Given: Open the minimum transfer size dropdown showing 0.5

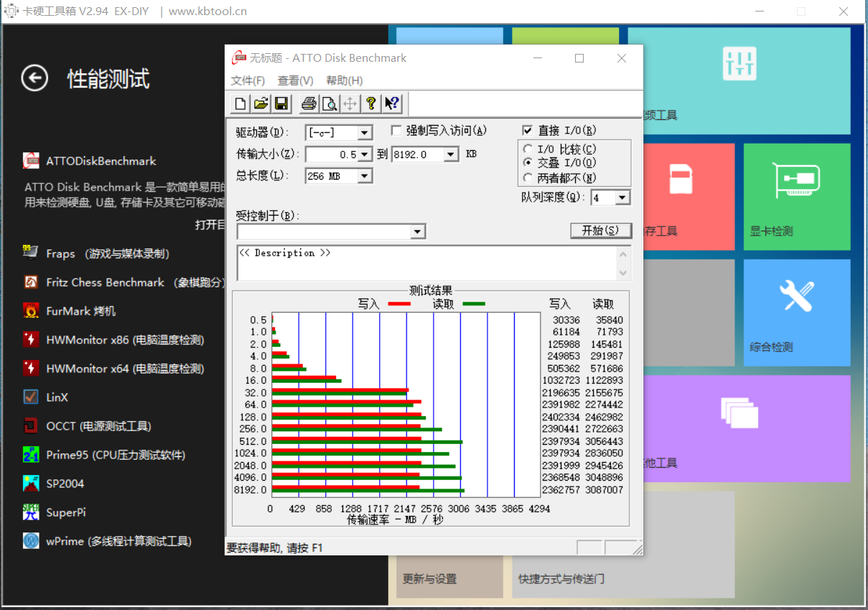Looking at the screenshot, I should coord(365,154).
